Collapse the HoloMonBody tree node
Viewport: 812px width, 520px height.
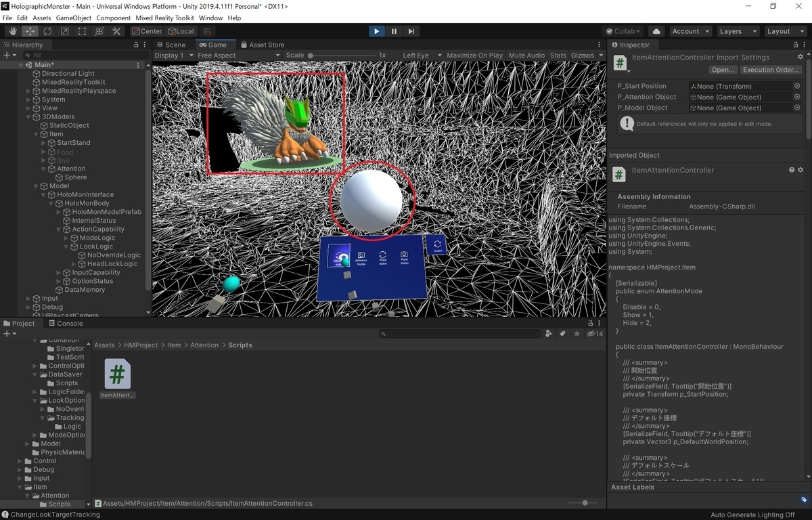tap(51, 203)
